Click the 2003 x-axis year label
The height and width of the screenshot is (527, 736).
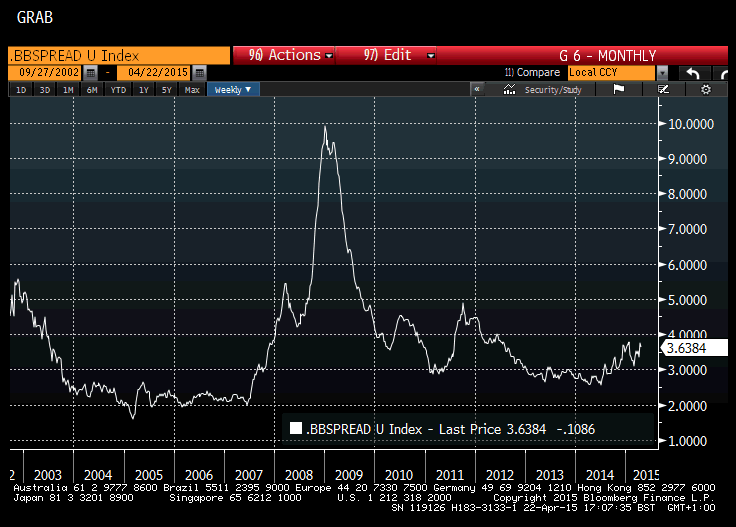pyautogui.click(x=48, y=475)
